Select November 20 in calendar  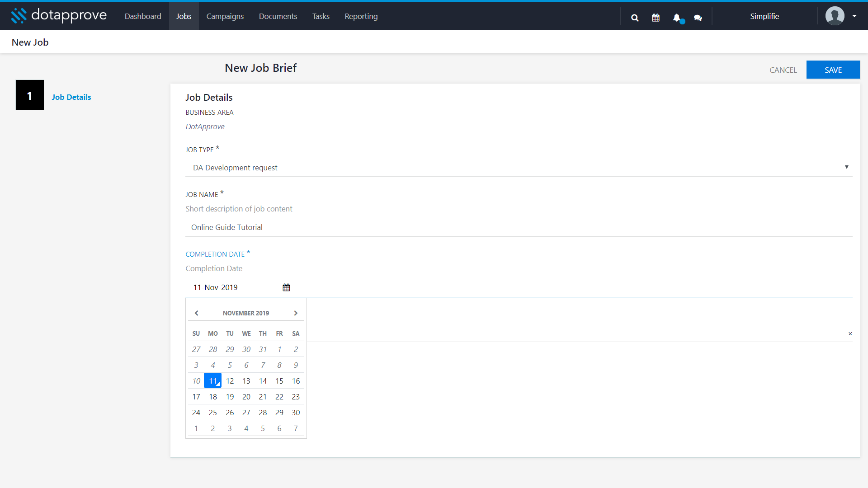pos(246,397)
